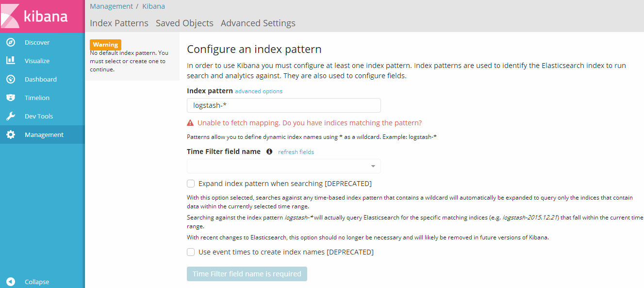The image size is (644, 288).
Task: Switch to the Saved Objects tab
Action: [184, 23]
